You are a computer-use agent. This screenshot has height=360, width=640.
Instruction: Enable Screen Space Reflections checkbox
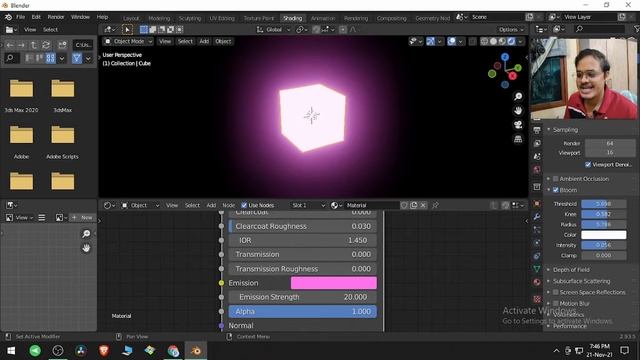[556, 292]
